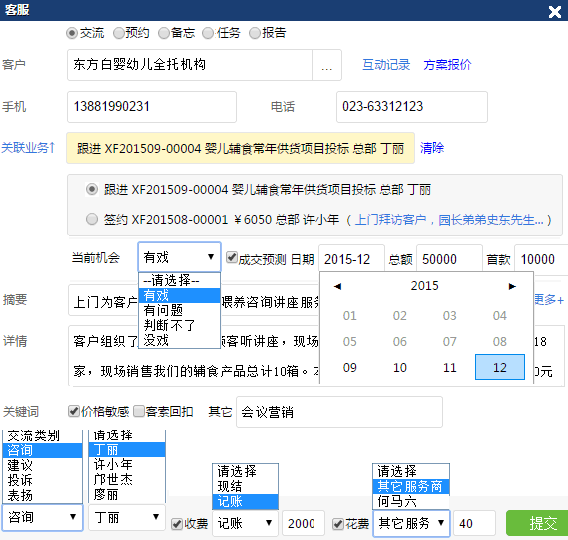
Task: Toggle the 花费 checkbox
Action: pos(338,524)
